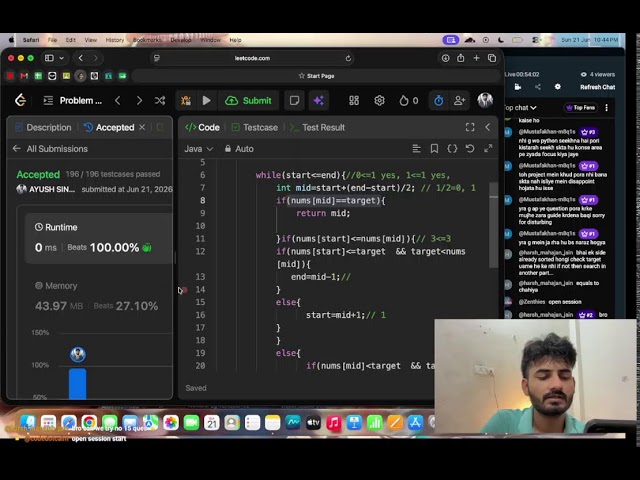Toggle breakpoint on line 14

184,290
